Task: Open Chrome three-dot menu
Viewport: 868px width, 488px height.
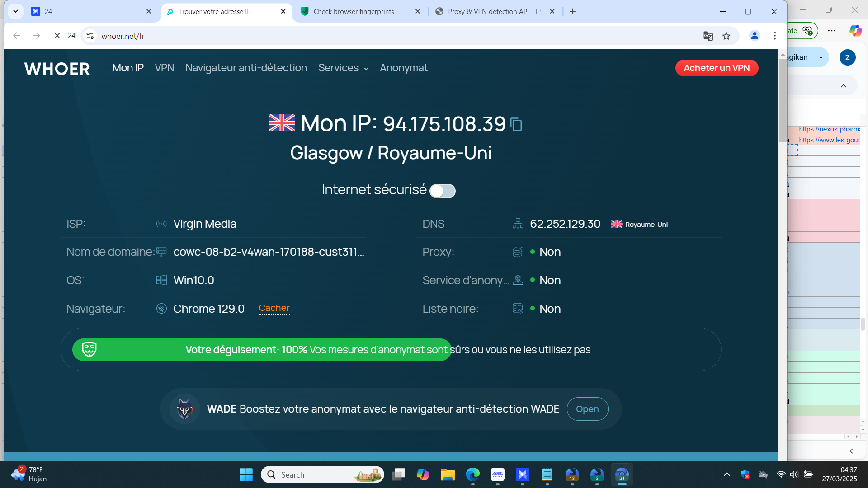Action: (775, 36)
